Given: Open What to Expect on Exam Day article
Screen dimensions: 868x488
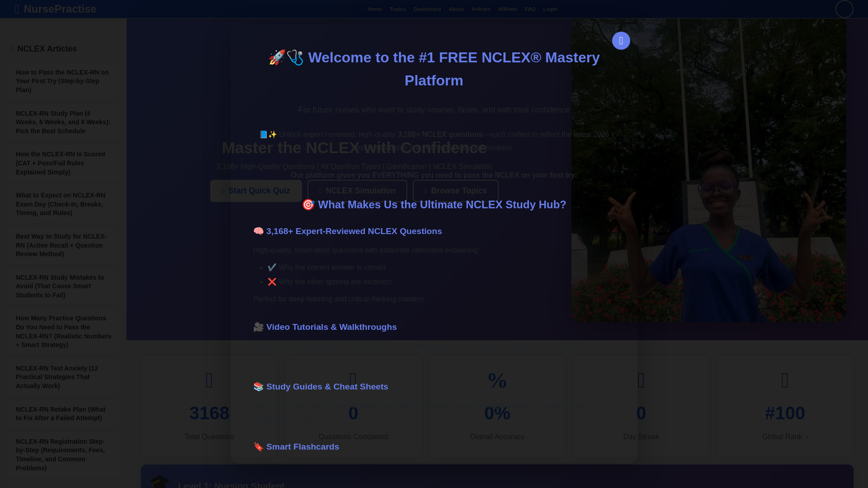Looking at the screenshot, I should tap(63, 204).
